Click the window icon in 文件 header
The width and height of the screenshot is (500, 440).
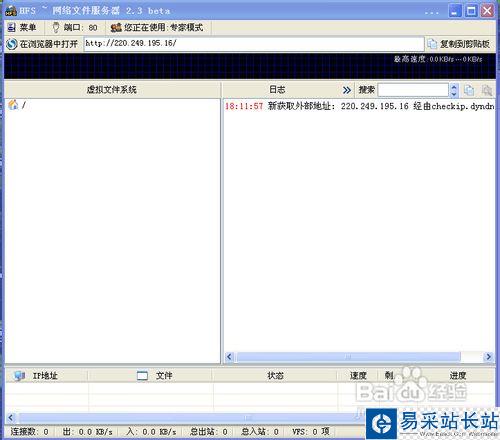pos(142,376)
